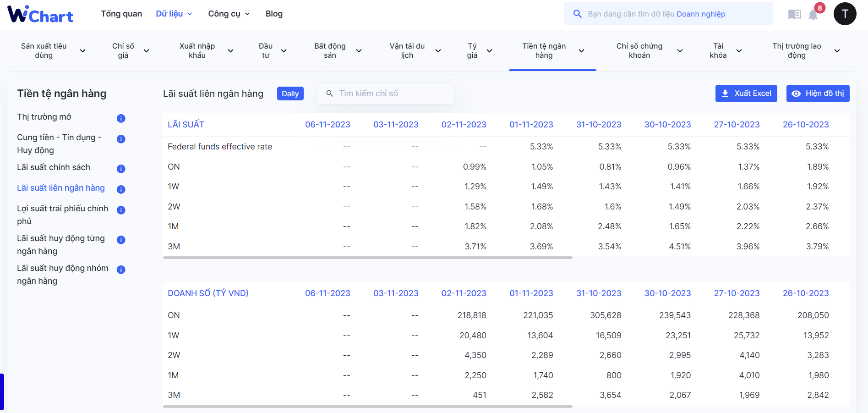Click info icon next to Lãi suất chính sách
The image size is (868, 413).
[121, 169]
